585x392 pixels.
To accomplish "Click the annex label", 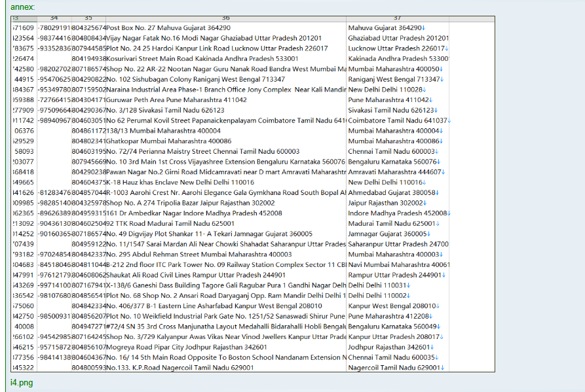I will click(23, 7).
